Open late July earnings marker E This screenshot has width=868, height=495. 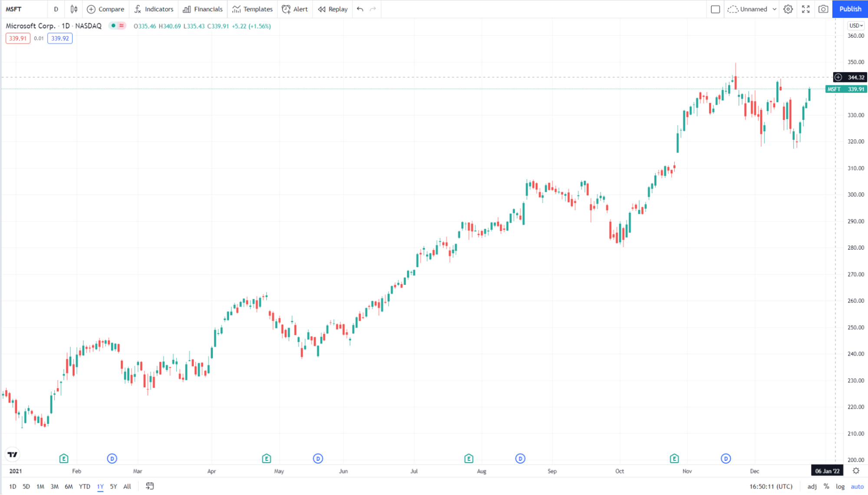coord(469,459)
